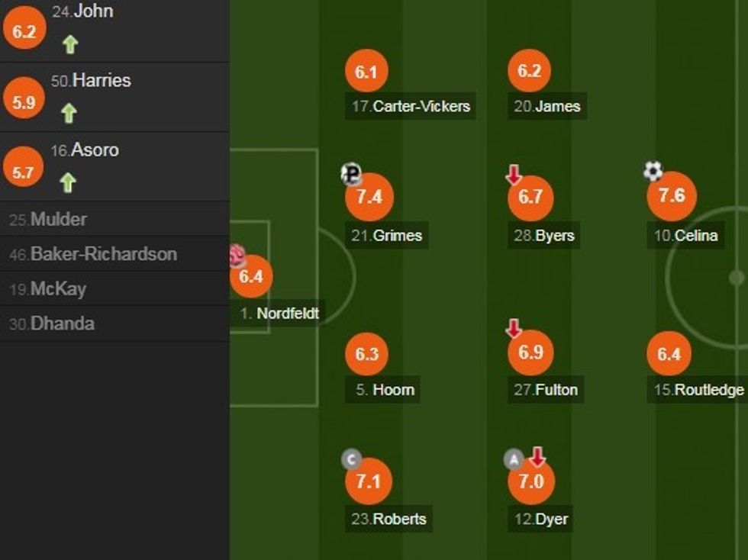Click the green substitution arrow under Harries
This screenshot has height=560, width=748.
(x=69, y=114)
